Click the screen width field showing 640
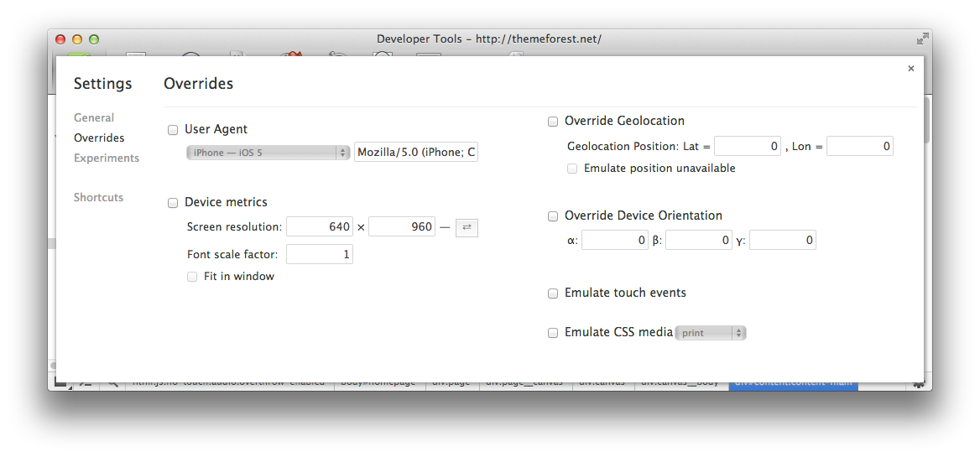 [x=320, y=226]
